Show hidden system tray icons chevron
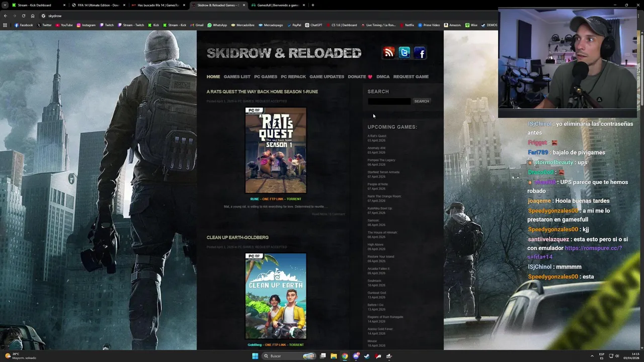Image resolution: width=644 pixels, height=362 pixels. tap(592, 356)
